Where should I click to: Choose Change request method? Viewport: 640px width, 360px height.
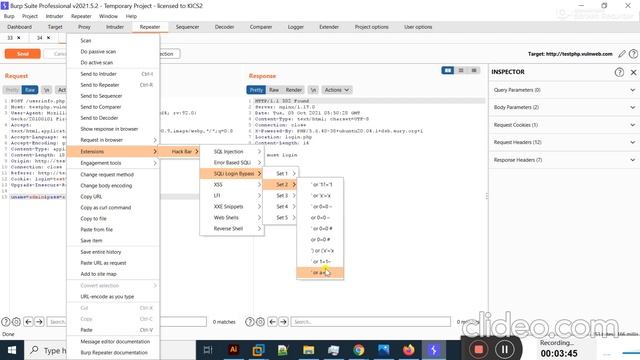point(113,174)
